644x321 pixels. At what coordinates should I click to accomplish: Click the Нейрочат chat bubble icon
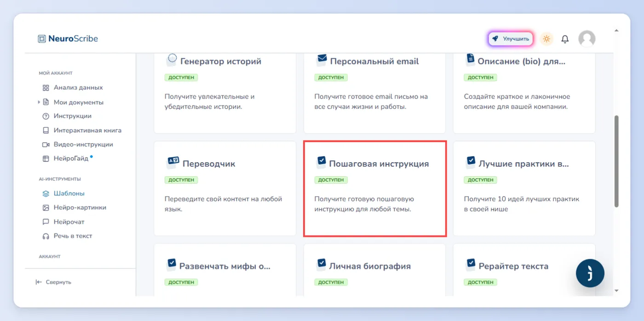coord(46,222)
